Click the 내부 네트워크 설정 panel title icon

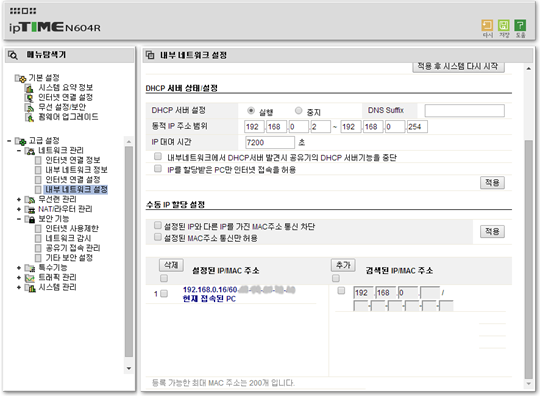150,55
